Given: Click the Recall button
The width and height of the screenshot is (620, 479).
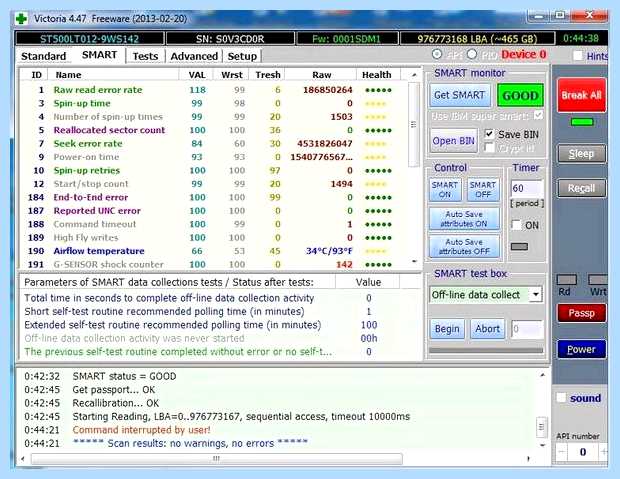Looking at the screenshot, I should pos(581,188).
